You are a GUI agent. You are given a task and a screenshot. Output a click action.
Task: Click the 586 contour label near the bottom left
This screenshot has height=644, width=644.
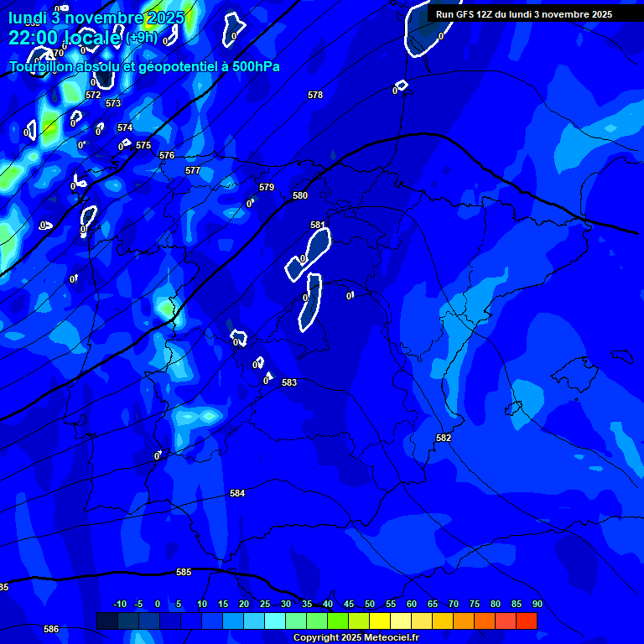[x=51, y=629]
